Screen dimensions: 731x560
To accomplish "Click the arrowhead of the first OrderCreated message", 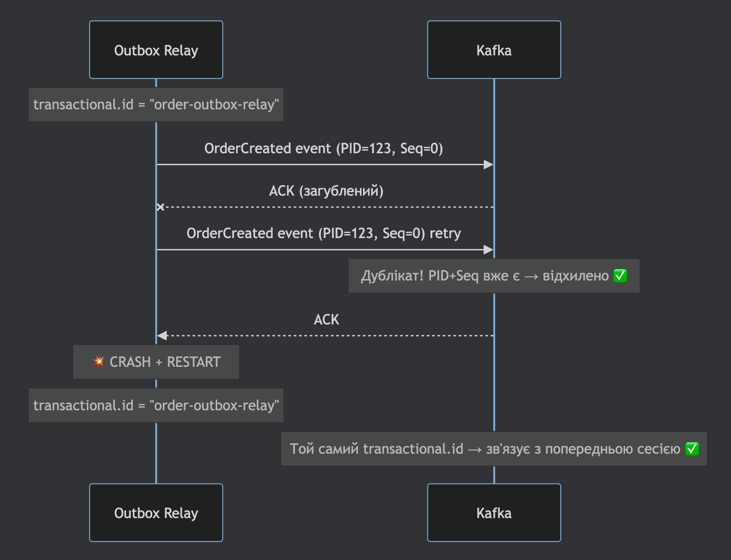I will tap(488, 165).
